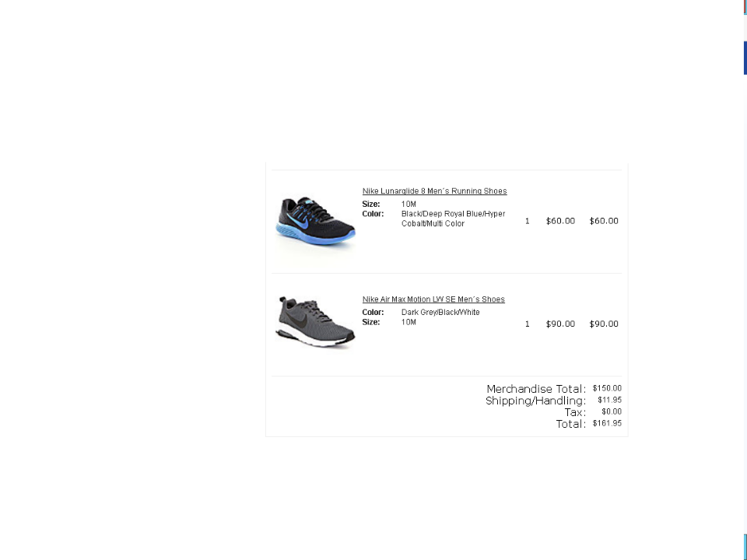
Task: Click the Lunarglide line total at row end
Action: pyautogui.click(x=604, y=221)
